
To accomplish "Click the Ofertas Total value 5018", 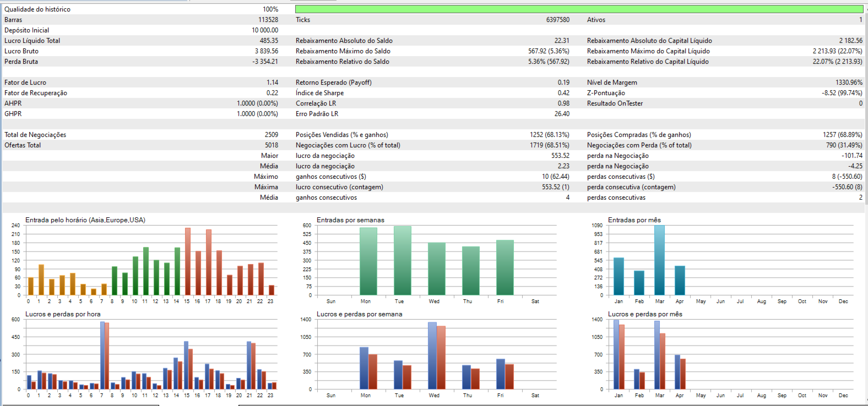I will coord(272,145).
